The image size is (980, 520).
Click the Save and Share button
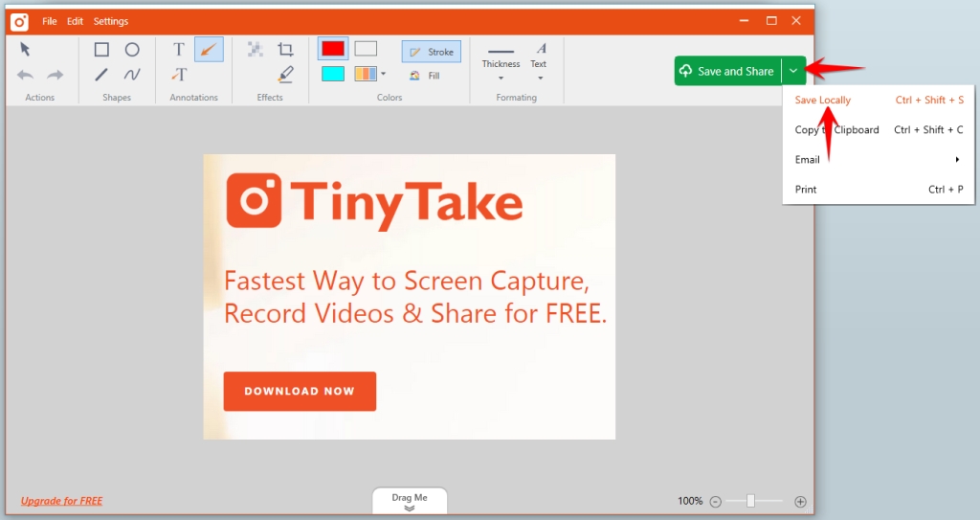tap(727, 71)
